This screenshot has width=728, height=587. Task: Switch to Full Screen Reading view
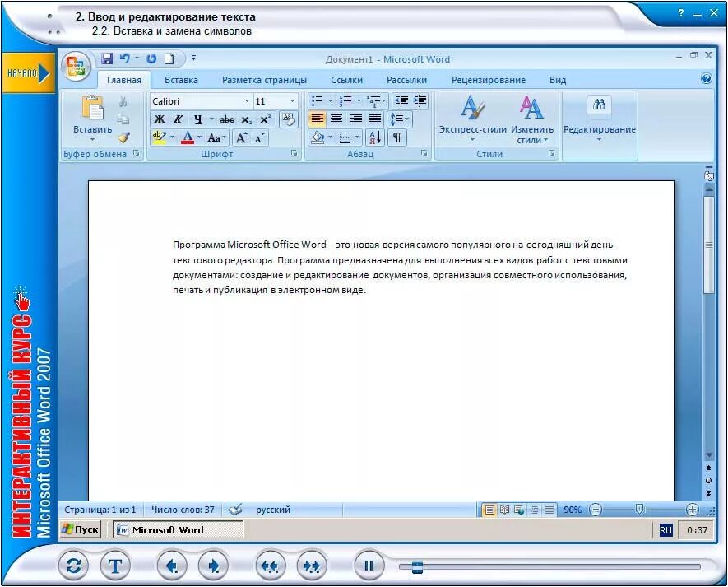pos(504,510)
